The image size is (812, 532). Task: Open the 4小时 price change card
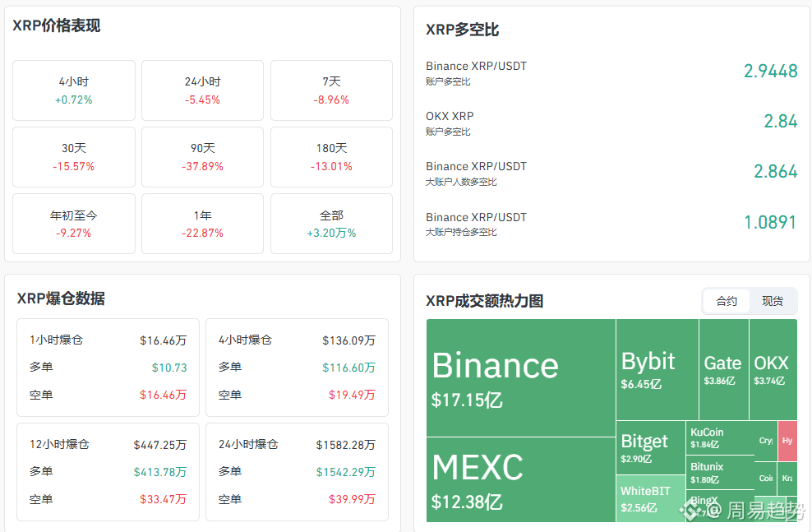(x=73, y=90)
